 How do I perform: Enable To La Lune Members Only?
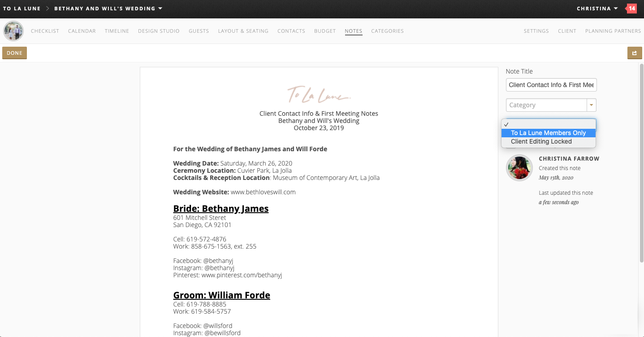tap(549, 133)
